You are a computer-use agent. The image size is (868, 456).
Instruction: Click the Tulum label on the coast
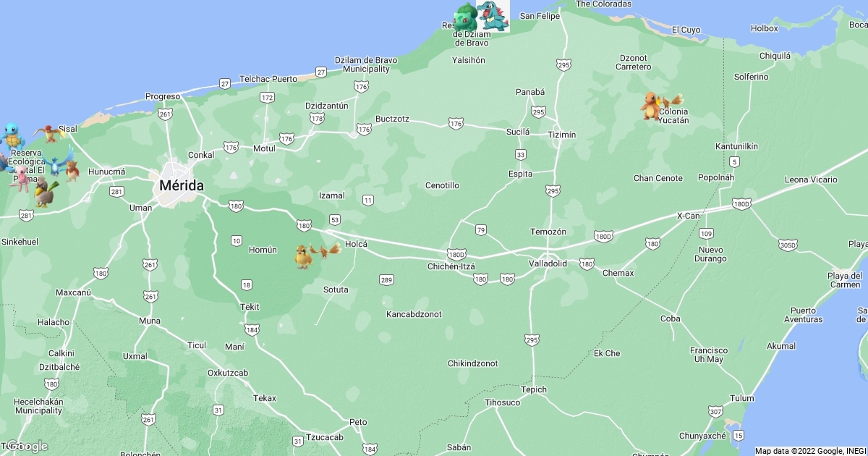[x=741, y=398]
